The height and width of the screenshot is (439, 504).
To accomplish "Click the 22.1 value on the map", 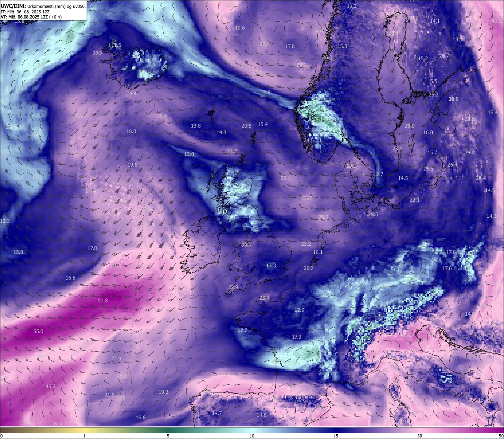I will [415, 200].
